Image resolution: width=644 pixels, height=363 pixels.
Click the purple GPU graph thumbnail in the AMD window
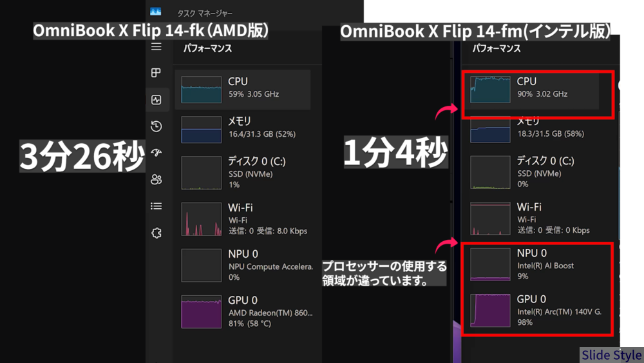tap(201, 311)
